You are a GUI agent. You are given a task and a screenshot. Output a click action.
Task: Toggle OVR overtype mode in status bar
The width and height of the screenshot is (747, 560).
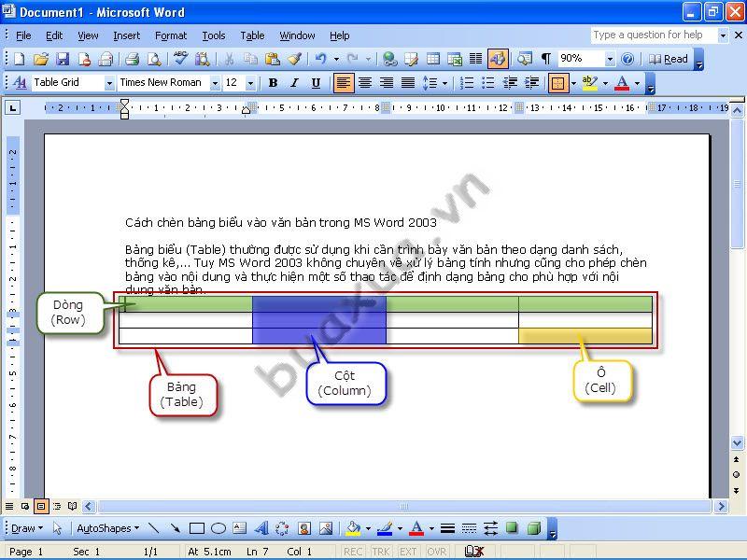[x=436, y=552]
